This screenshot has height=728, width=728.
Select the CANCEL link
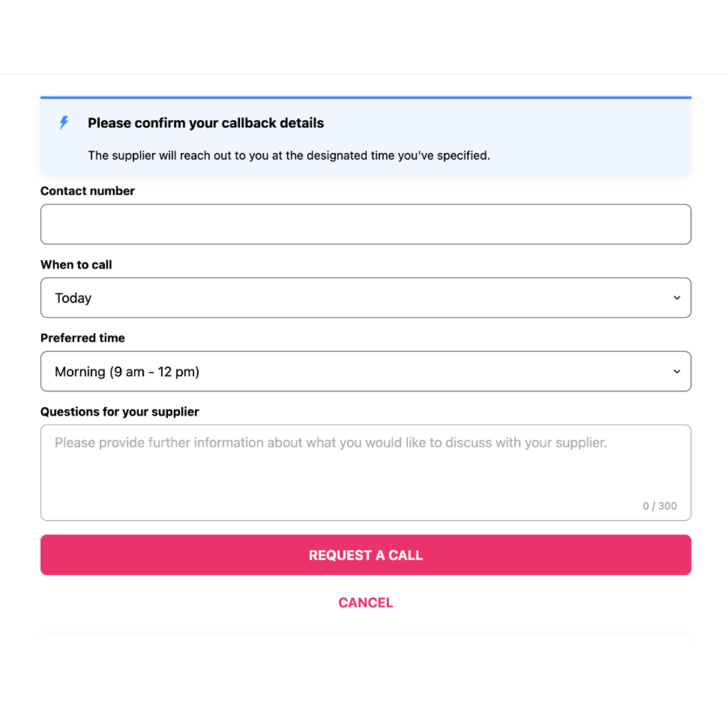coord(365,602)
